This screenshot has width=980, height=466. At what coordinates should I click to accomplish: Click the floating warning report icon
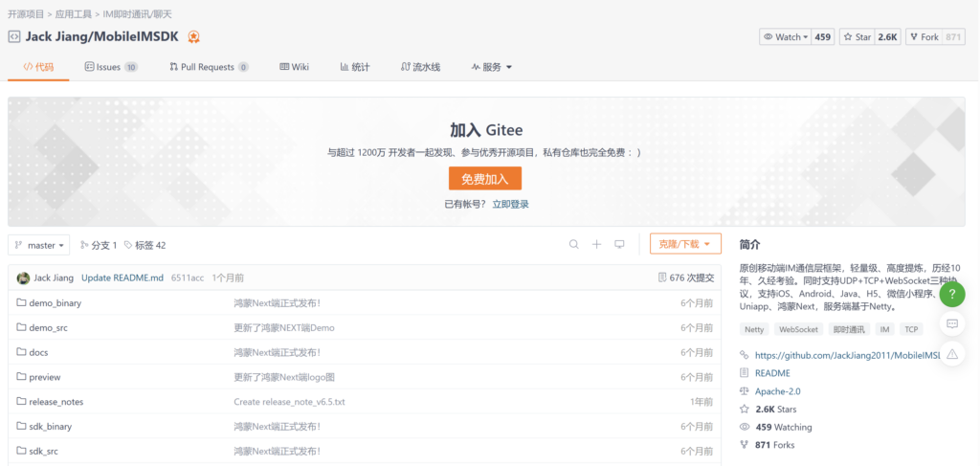(951, 355)
